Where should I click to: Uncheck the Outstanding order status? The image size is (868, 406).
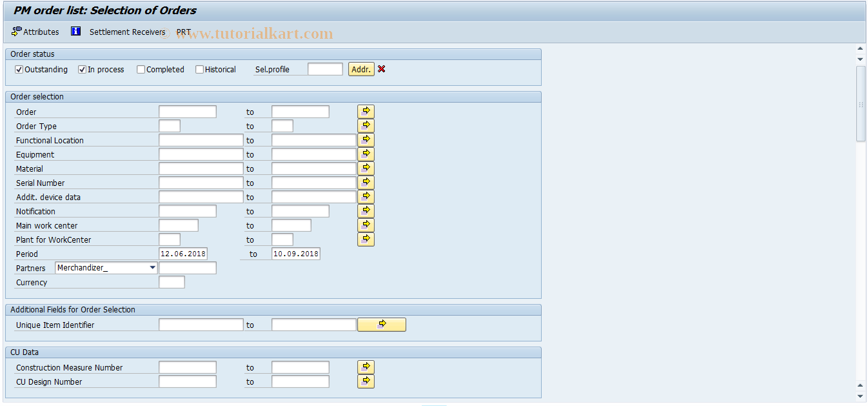pos(19,69)
